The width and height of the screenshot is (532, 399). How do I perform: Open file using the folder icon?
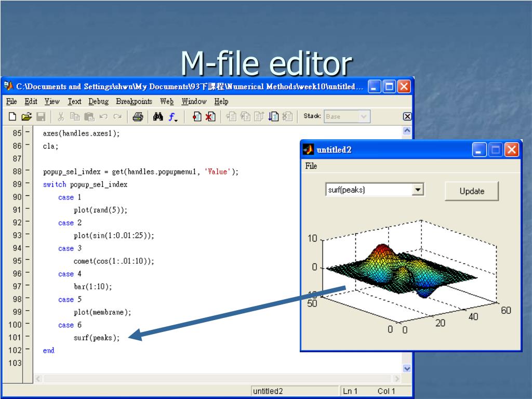(26, 117)
